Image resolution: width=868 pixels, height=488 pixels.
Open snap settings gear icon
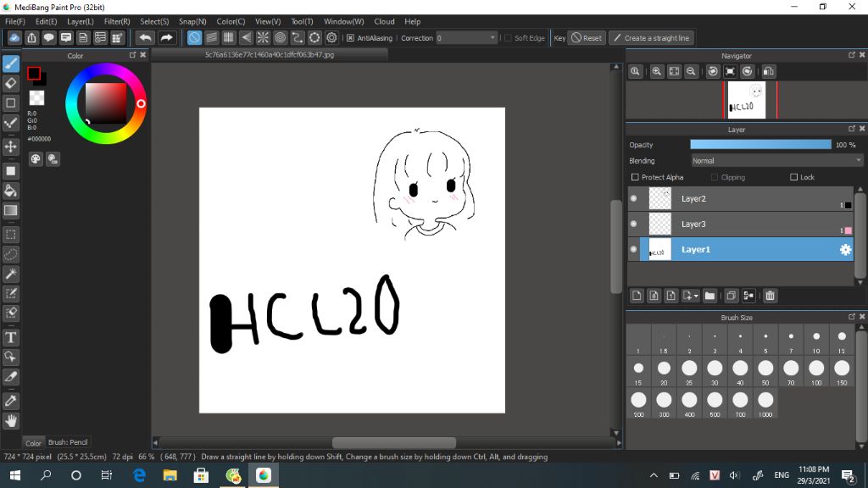coord(331,37)
